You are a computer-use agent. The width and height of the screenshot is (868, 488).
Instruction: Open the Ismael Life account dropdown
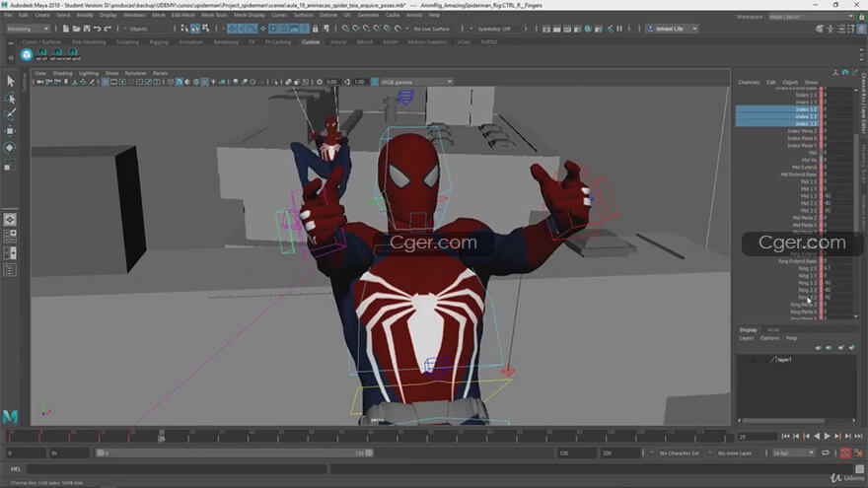(673, 29)
